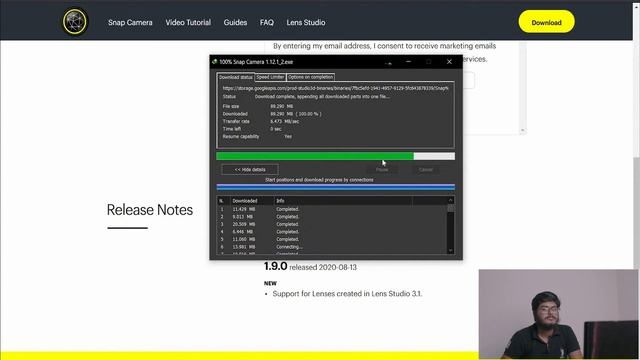Select connection row with 20.509 MB

(x=332, y=224)
